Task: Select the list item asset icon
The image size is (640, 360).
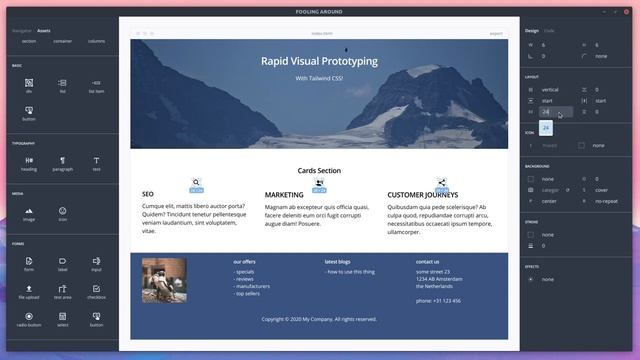Action: tap(96, 83)
